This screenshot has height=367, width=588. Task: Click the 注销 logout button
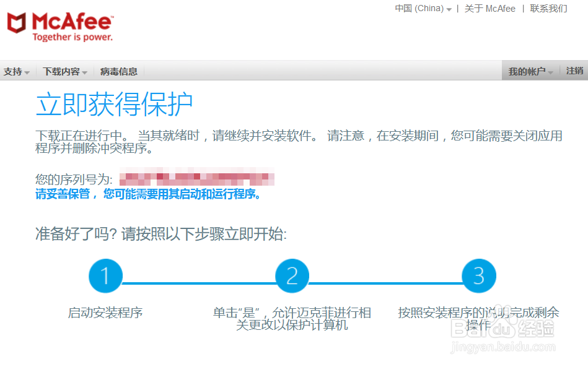coord(576,71)
